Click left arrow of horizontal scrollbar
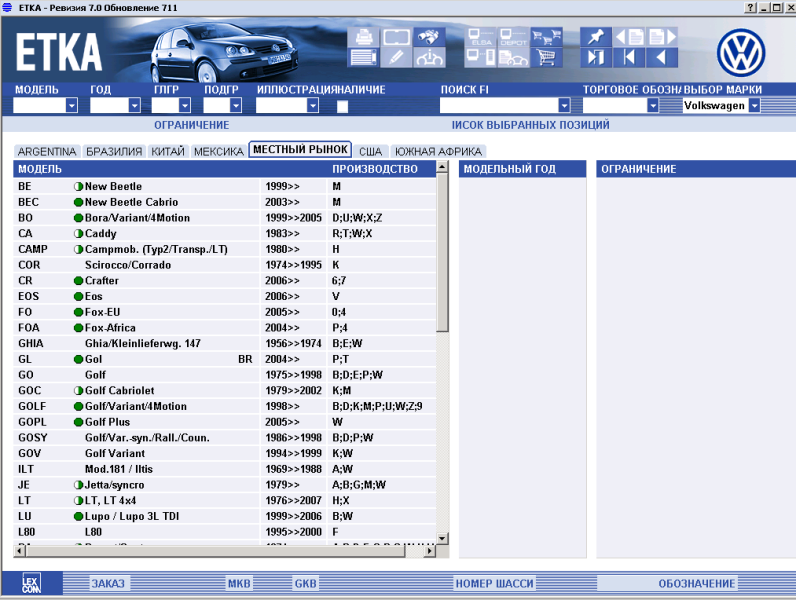This screenshot has height=600, width=796. click(x=20, y=550)
